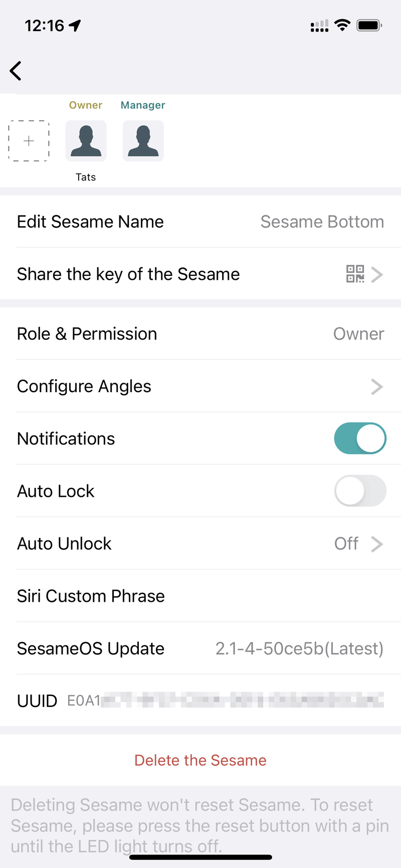Enable the Auto Lock switch
Viewport: 401px width, 868px height.
360,491
